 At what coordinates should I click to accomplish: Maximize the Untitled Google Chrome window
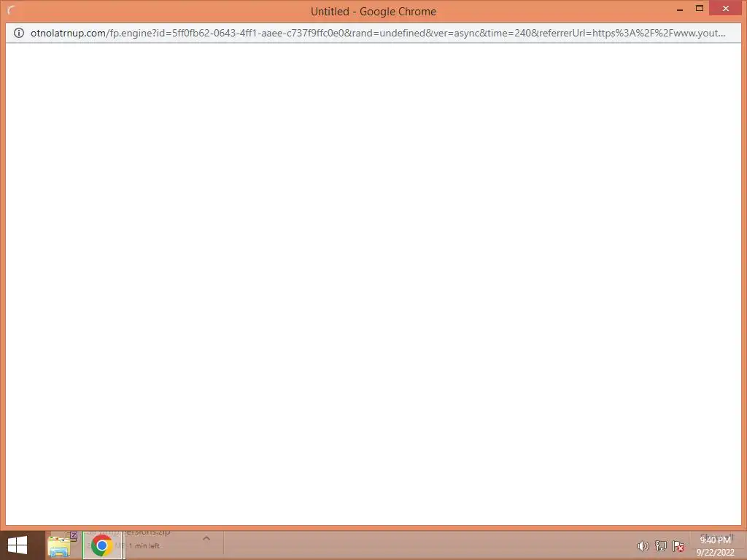pyautogui.click(x=700, y=9)
